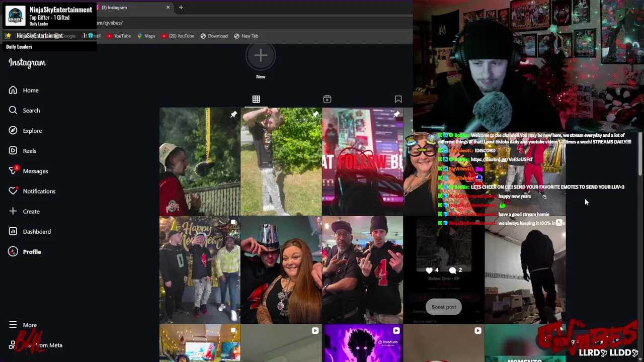The image size is (644, 362).
Task: Open the purple anime figure reel
Action: [363, 343]
